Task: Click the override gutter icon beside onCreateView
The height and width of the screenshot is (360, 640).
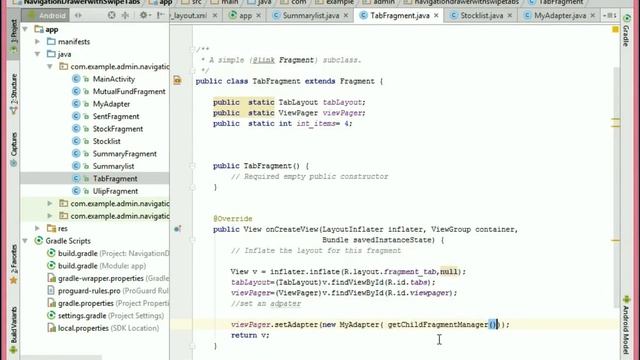Action: pyautogui.click(x=177, y=229)
